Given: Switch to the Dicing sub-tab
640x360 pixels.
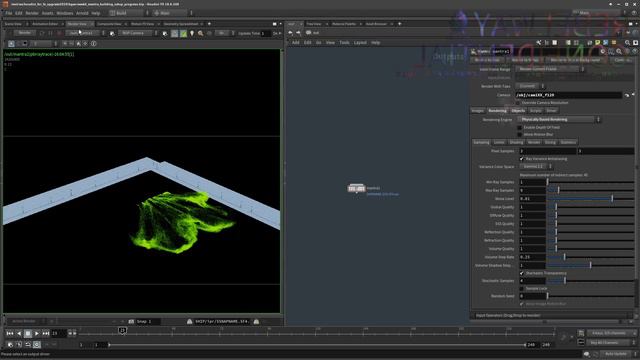Looking at the screenshot, I should point(550,142).
